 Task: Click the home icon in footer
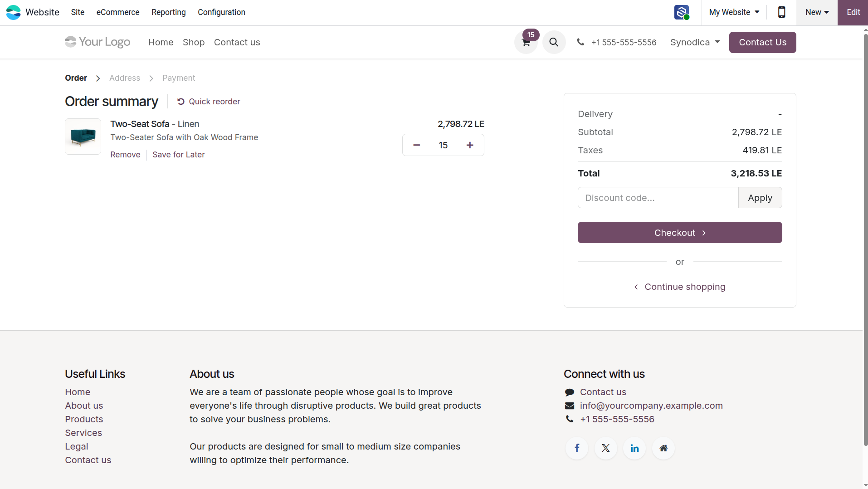663,448
